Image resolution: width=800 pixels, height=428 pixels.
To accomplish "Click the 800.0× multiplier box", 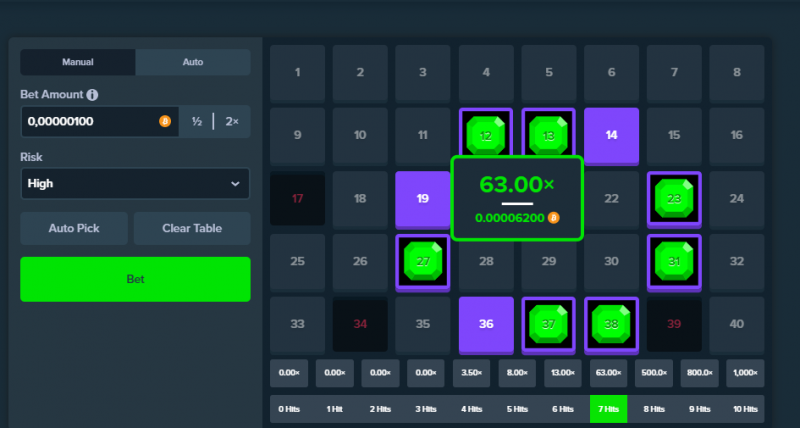I will (x=699, y=373).
